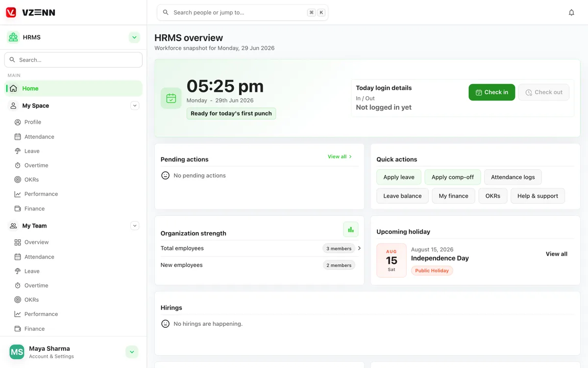
Task: Click the Home house icon
Action: coord(13,88)
